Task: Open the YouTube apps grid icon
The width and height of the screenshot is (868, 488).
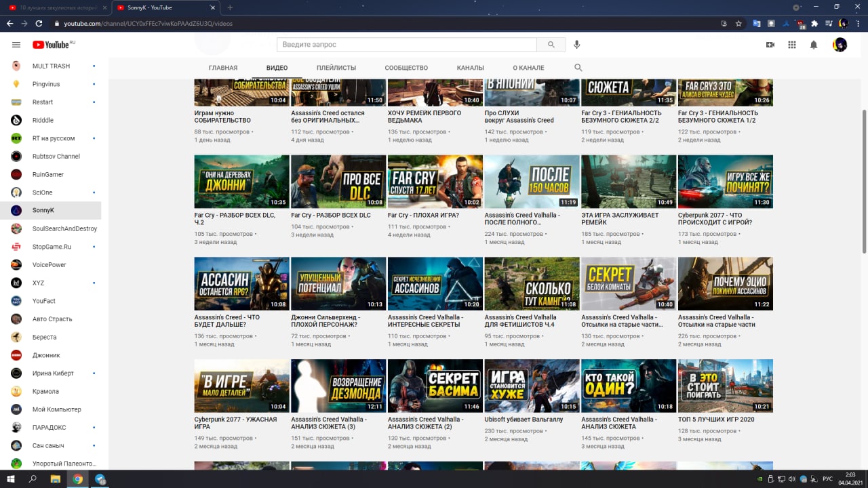Action: [792, 45]
